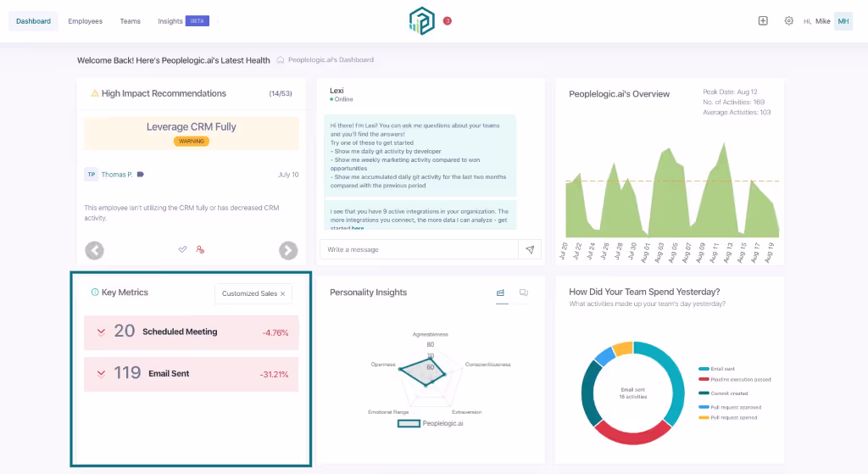Click the -31.21% change value
The height and width of the screenshot is (474, 868).
274,375
